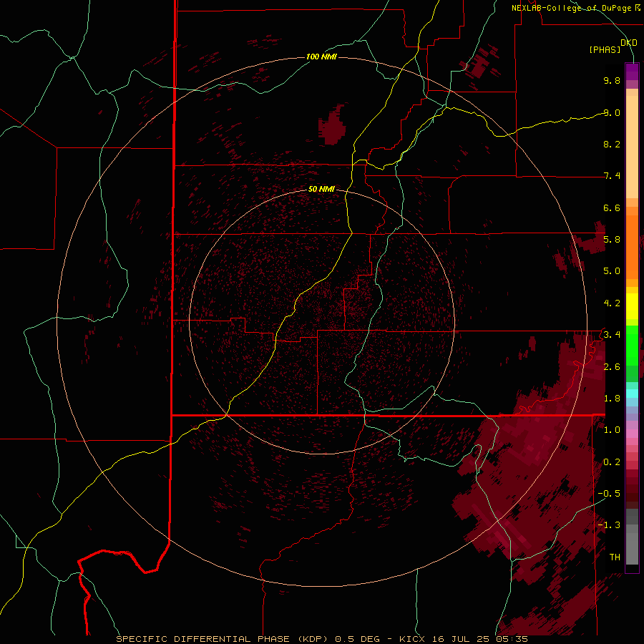Click the -0.5 legend value

(609, 494)
